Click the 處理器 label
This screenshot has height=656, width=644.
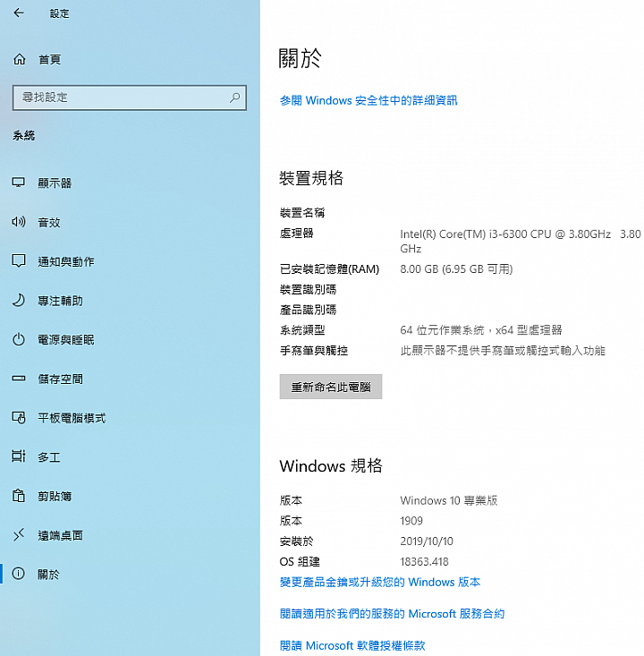(296, 234)
